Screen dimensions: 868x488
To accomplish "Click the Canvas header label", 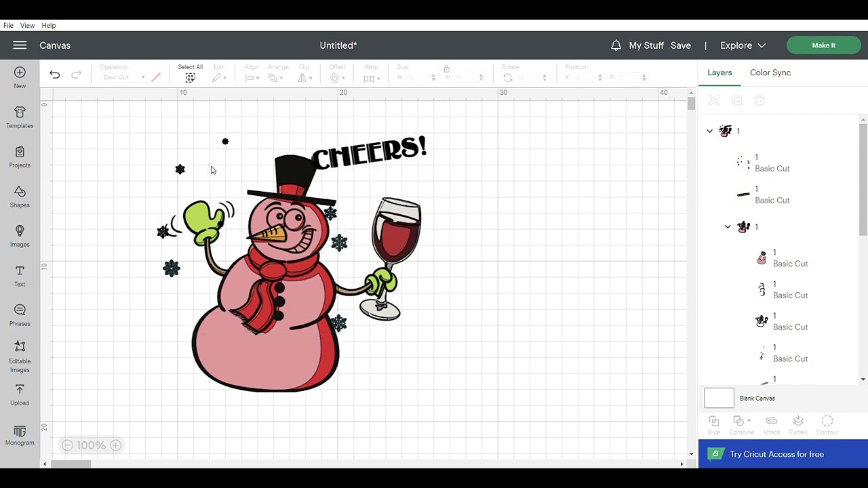I will pyautogui.click(x=55, y=45).
